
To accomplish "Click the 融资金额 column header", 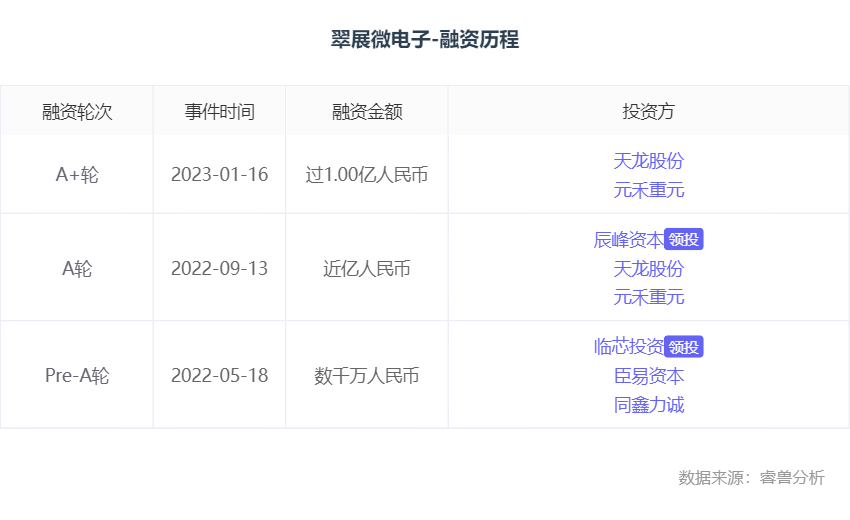I will pos(367,112).
